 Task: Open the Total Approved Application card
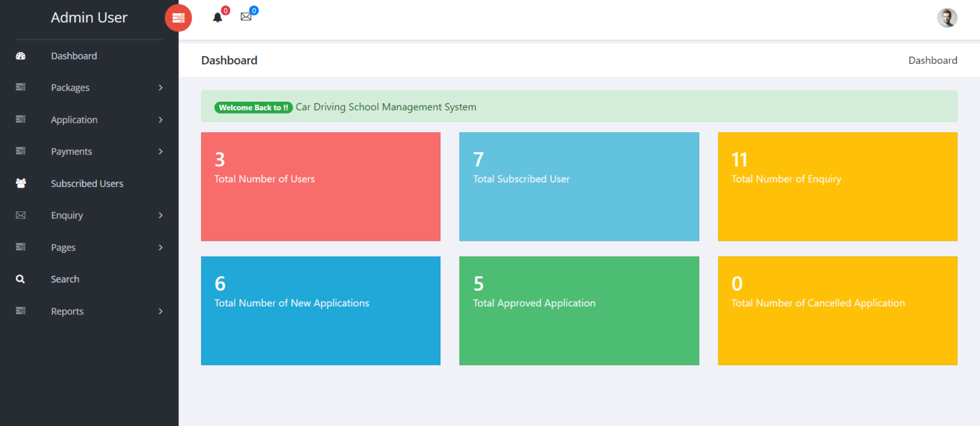579,310
